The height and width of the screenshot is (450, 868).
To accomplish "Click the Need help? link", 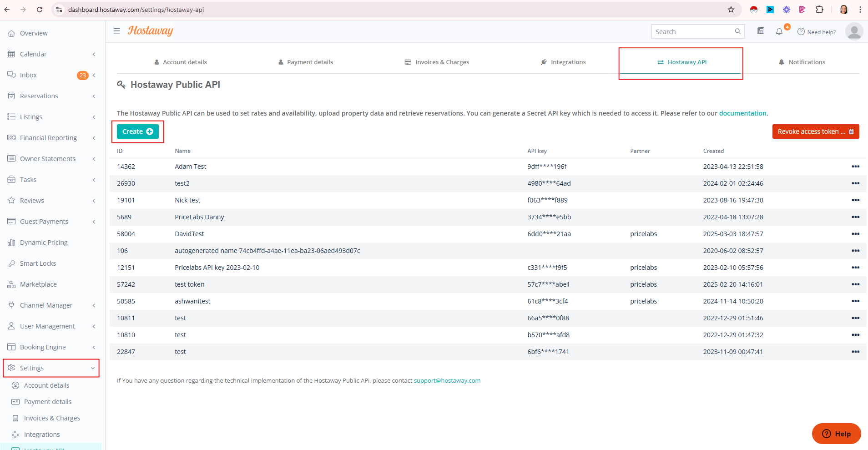I will [x=817, y=32].
